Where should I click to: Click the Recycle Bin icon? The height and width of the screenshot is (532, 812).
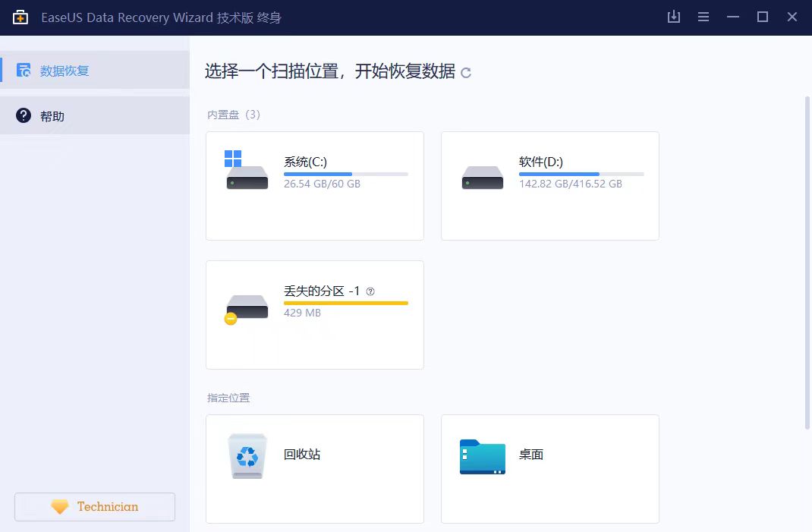[247, 455]
